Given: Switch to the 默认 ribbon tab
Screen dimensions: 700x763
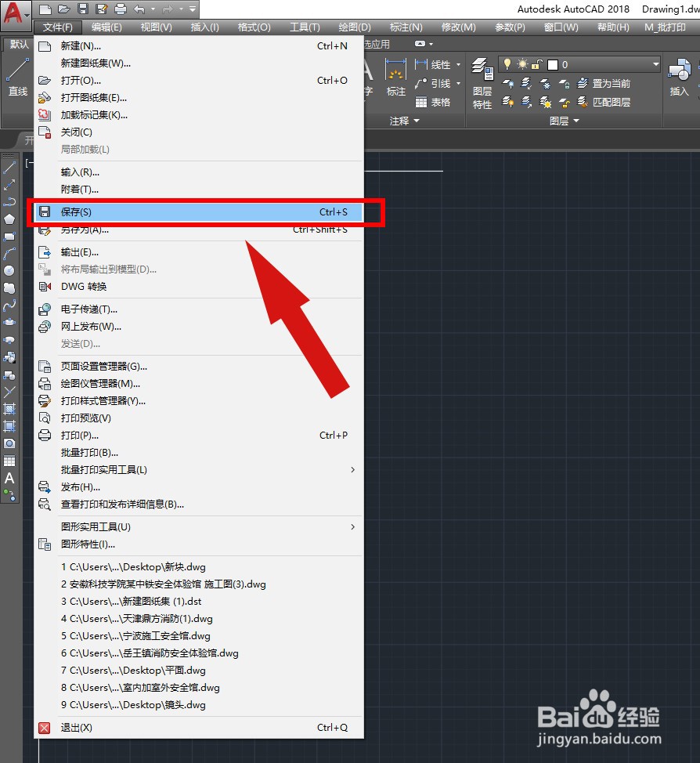Looking at the screenshot, I should point(19,45).
